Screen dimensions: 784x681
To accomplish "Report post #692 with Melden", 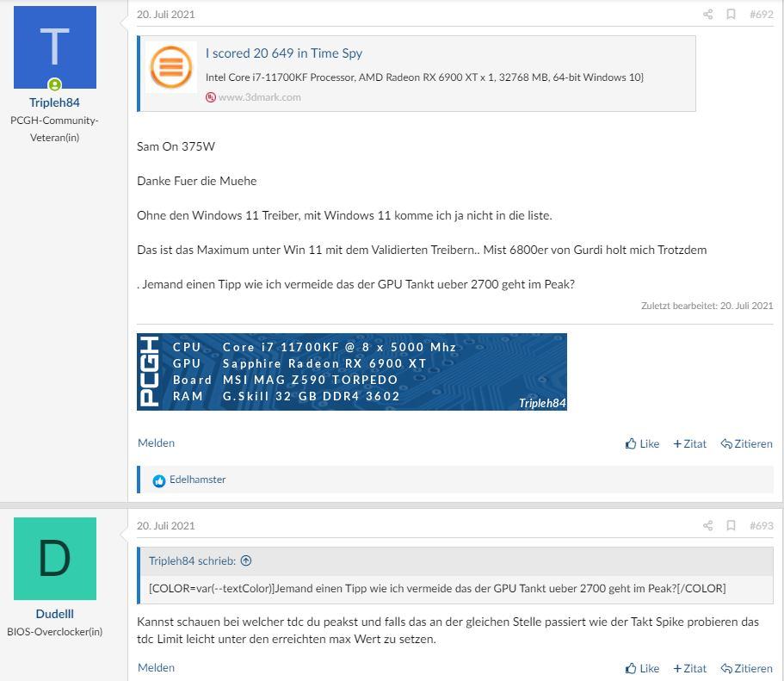I will coord(156,443).
